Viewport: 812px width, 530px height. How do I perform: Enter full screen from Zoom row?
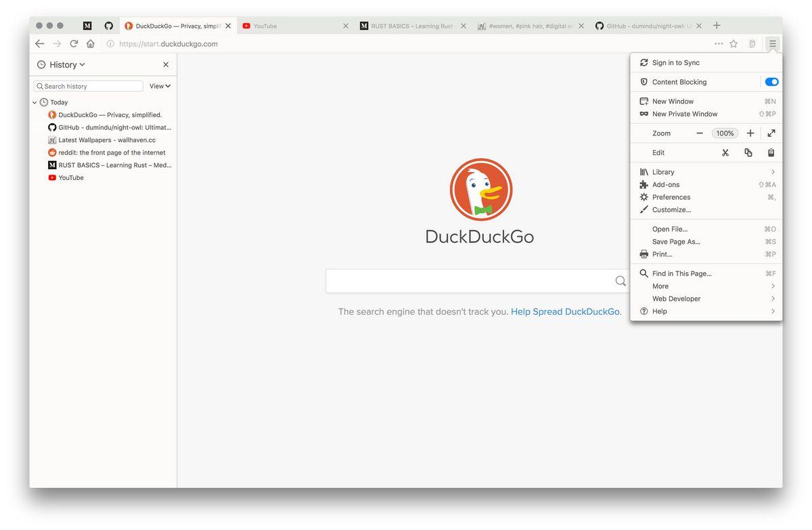[x=771, y=133]
